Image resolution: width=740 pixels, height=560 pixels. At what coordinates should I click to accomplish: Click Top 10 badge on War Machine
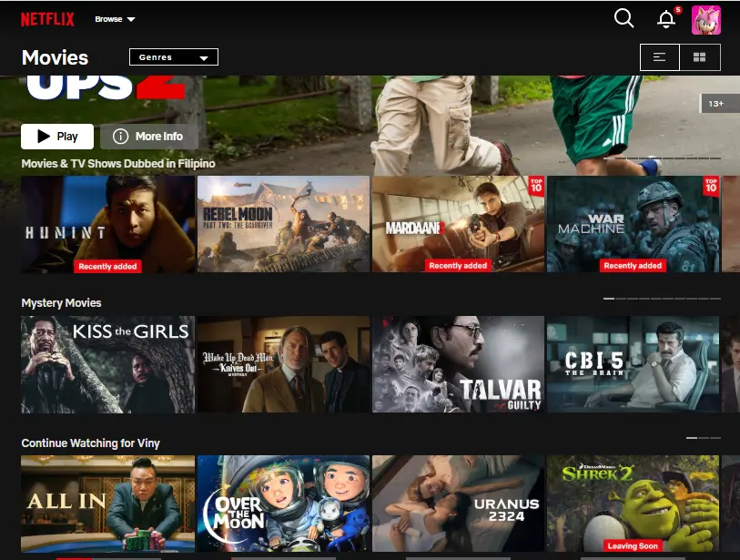pyautogui.click(x=711, y=186)
